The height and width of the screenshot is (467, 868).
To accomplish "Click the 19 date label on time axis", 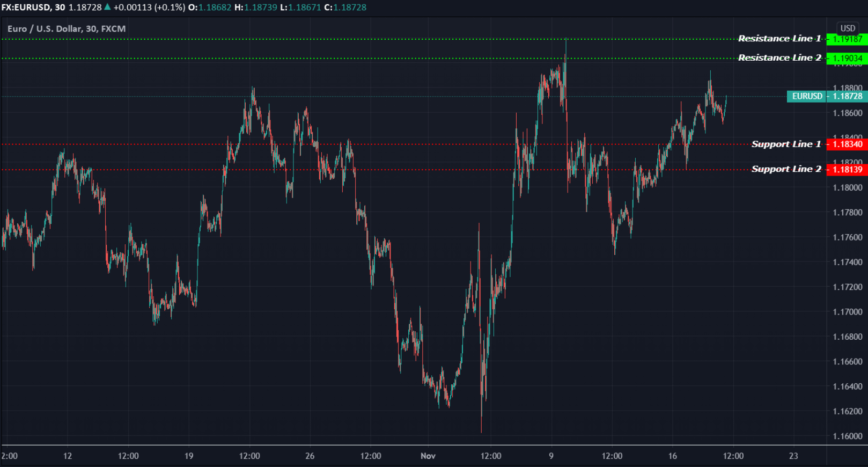I will pyautogui.click(x=189, y=456).
